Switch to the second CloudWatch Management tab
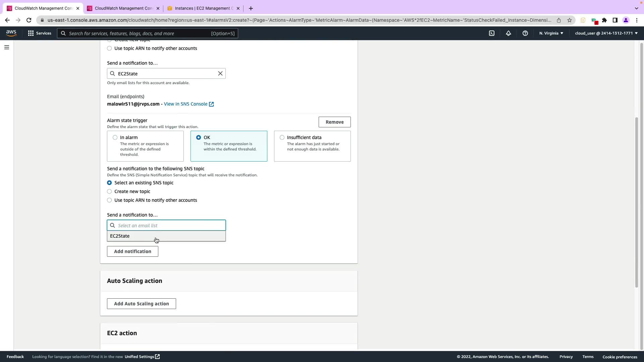This screenshot has height=362, width=644. coord(123,8)
